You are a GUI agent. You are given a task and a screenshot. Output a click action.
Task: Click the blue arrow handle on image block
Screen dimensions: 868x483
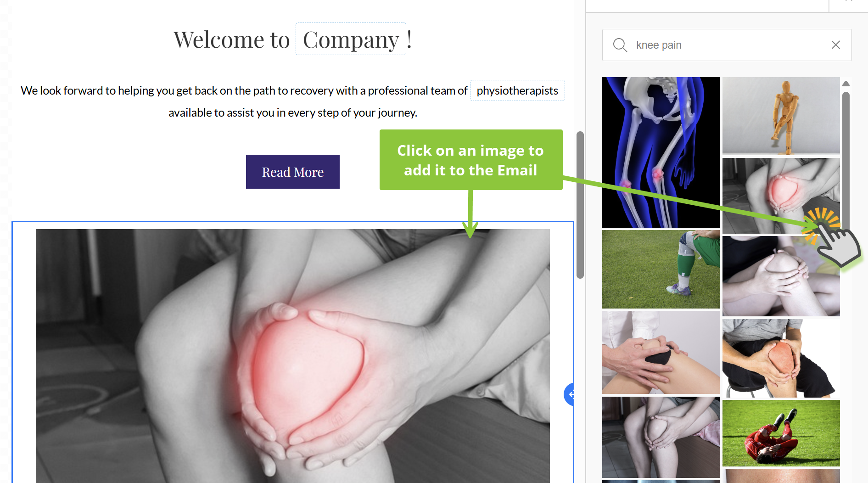pos(569,394)
